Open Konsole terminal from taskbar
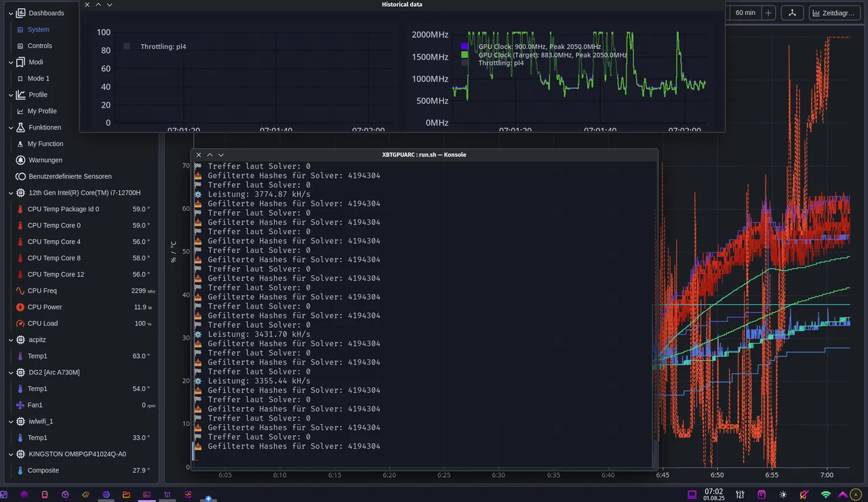This screenshot has height=502, width=868. click(146, 495)
